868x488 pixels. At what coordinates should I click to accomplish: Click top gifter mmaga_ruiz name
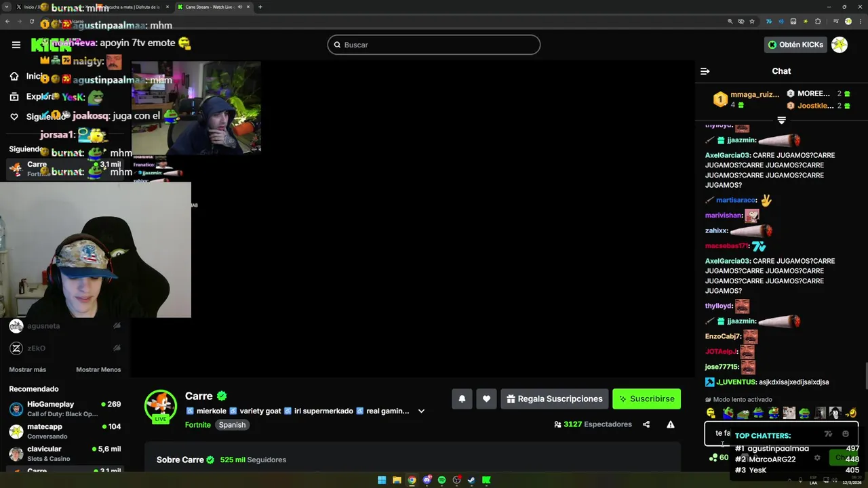[x=755, y=95]
